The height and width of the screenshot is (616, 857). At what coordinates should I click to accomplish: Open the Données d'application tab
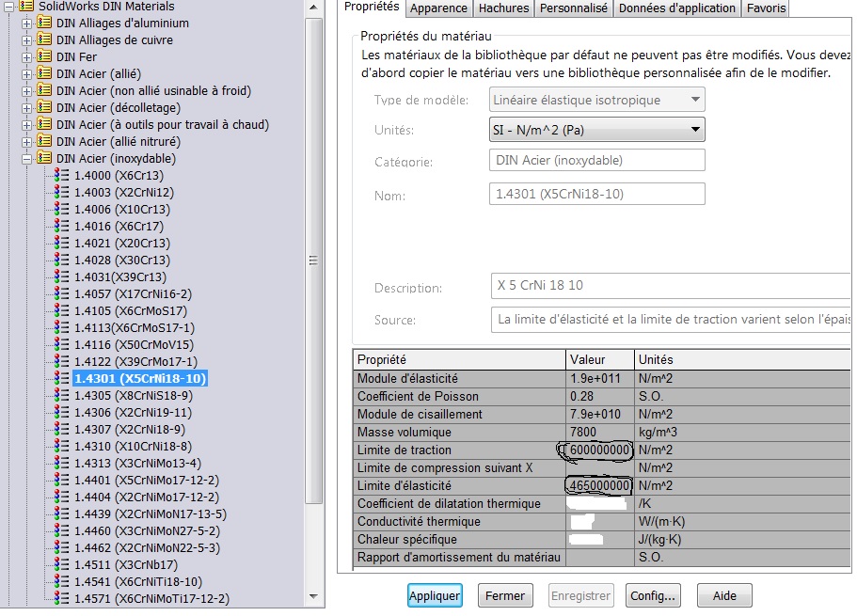click(x=676, y=8)
